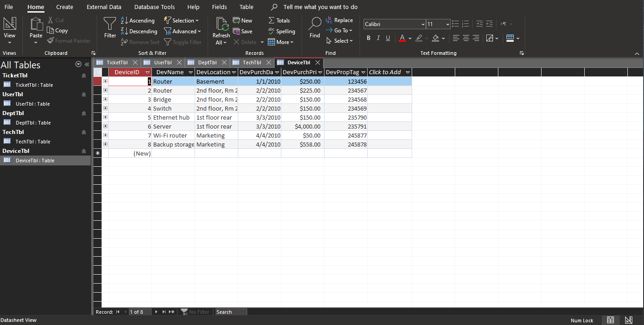Screen dimensions: 644x325
Task: Click the record navigation Search box
Action: (x=231, y=312)
